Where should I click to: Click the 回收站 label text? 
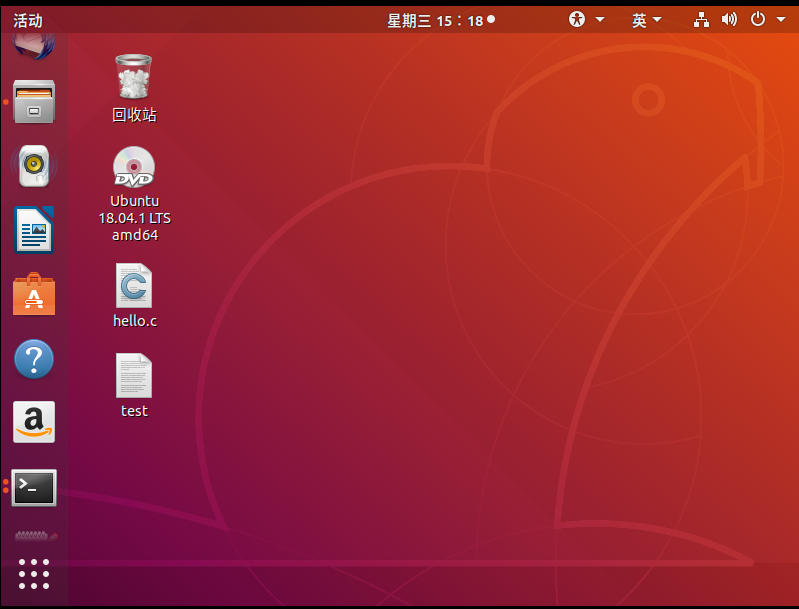tap(134, 115)
